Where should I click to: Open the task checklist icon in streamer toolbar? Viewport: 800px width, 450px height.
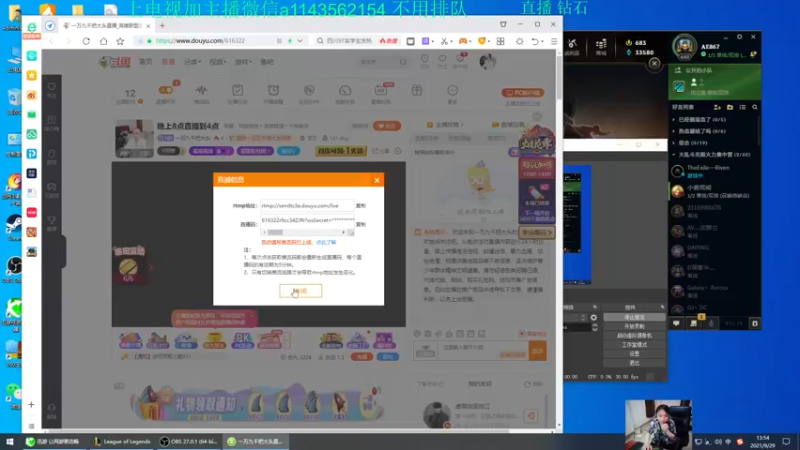coord(237,90)
